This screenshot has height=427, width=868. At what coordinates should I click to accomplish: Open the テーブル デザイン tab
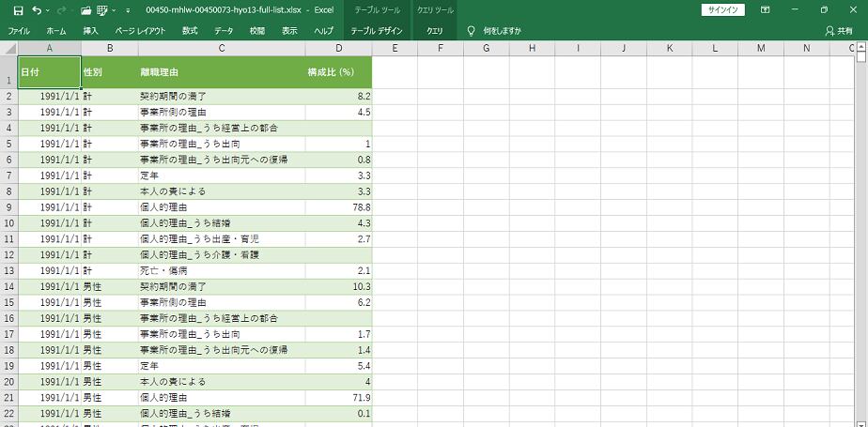click(376, 31)
